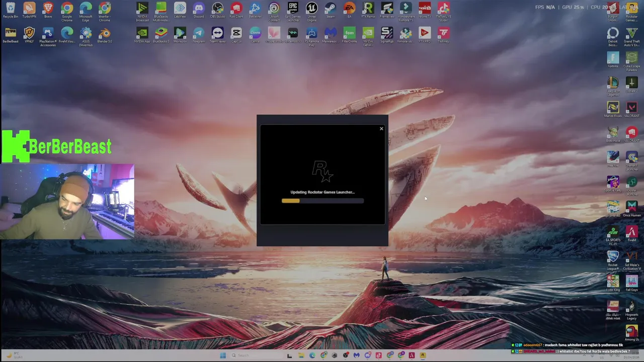Launch the Wondershare Filmora 15 shortcut
Viewport: 644px width, 362px height.
click(x=406, y=11)
